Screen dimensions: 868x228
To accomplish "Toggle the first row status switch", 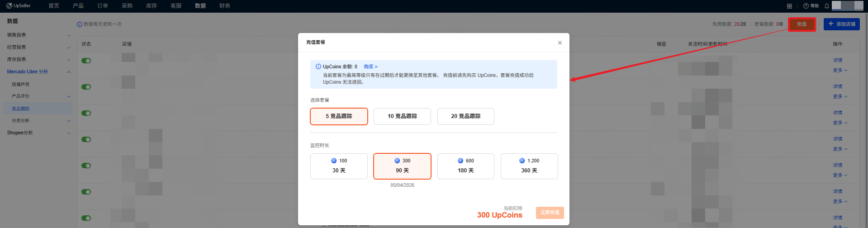I will coord(86,61).
